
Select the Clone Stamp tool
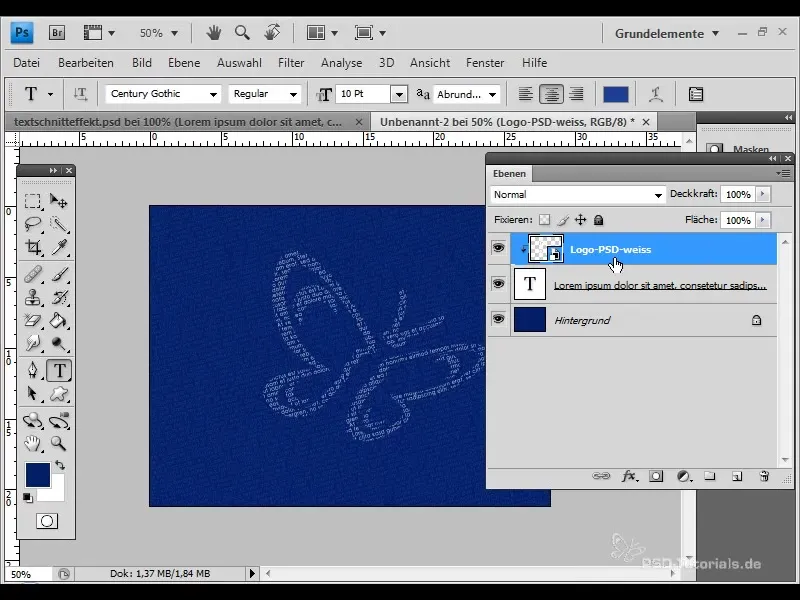pos(33,297)
